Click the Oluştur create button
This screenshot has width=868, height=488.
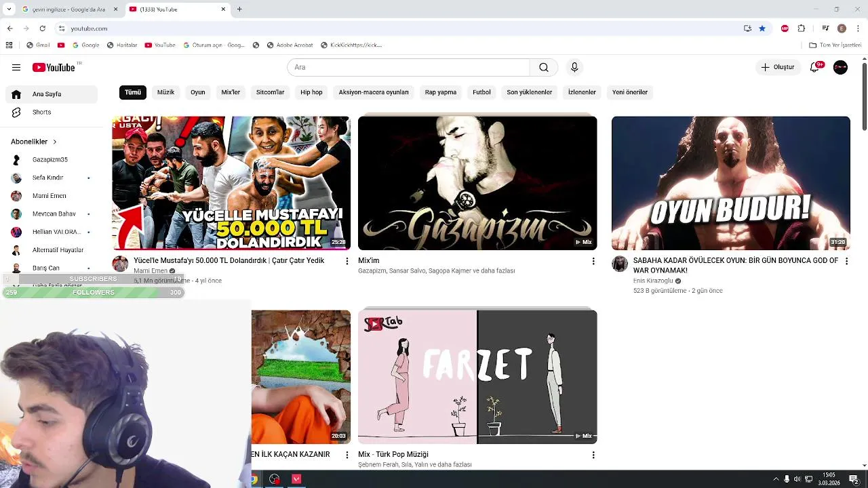(x=777, y=67)
